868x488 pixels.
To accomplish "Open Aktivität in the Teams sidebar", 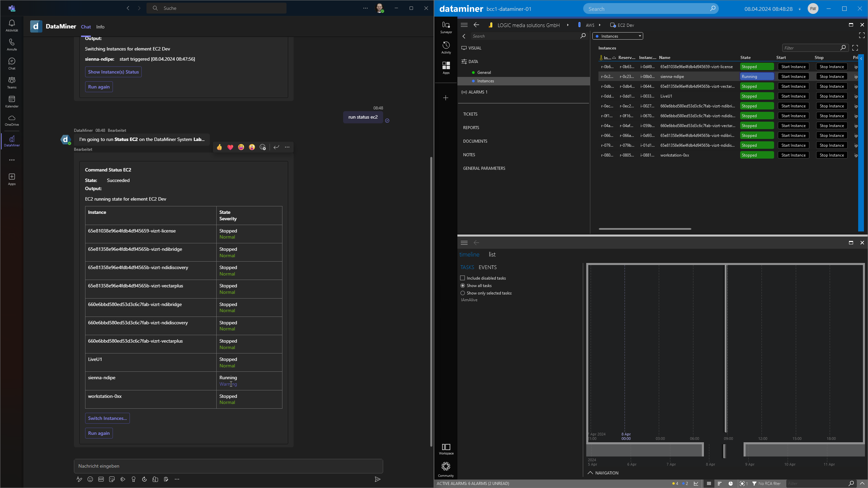I will point(12,25).
